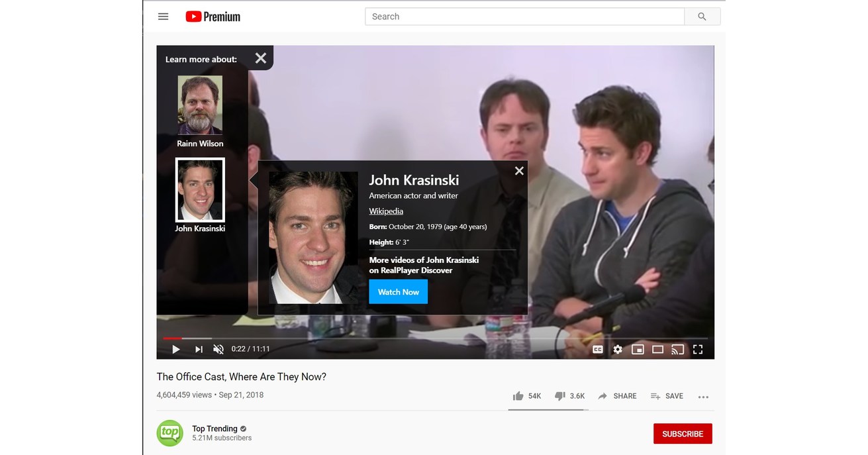Click the 4,604,459 views text

point(184,395)
